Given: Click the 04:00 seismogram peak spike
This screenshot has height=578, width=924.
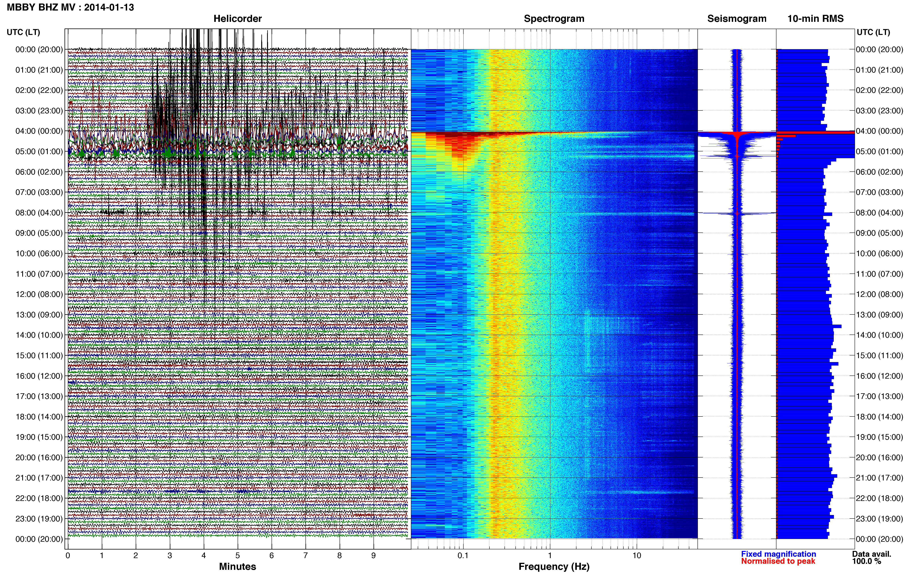Looking at the screenshot, I should [x=737, y=134].
